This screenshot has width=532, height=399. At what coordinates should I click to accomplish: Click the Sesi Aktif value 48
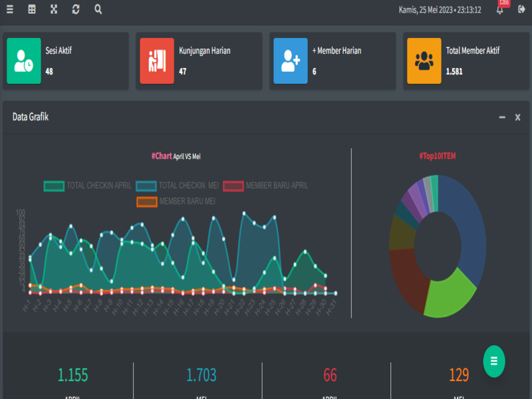(49, 72)
